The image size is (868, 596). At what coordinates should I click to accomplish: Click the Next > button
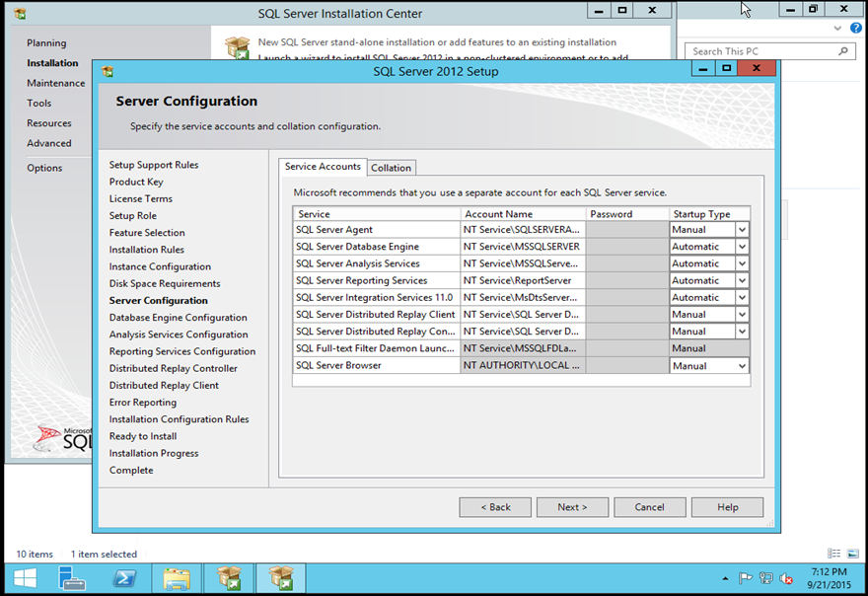tap(572, 507)
